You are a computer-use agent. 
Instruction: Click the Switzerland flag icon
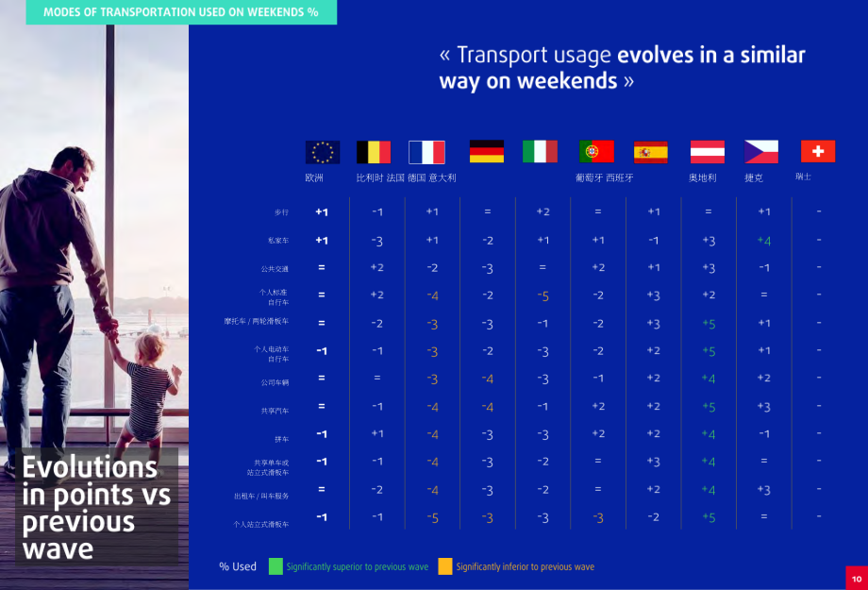(818, 151)
